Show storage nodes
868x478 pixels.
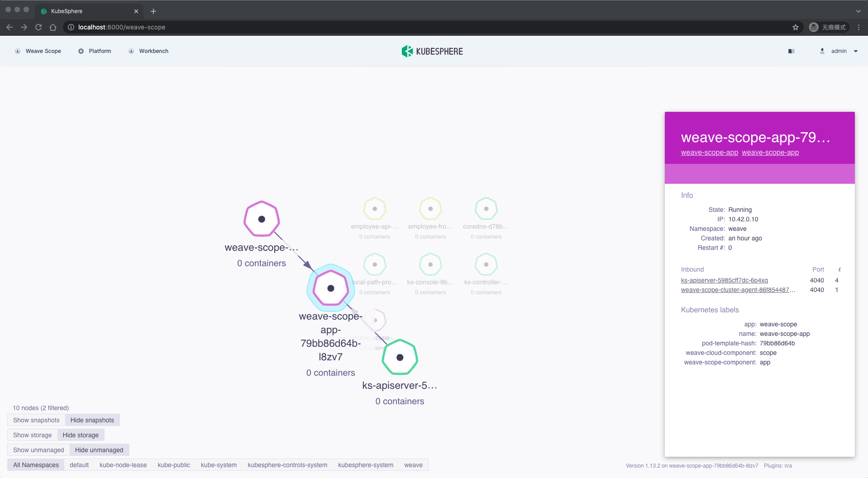pyautogui.click(x=32, y=435)
